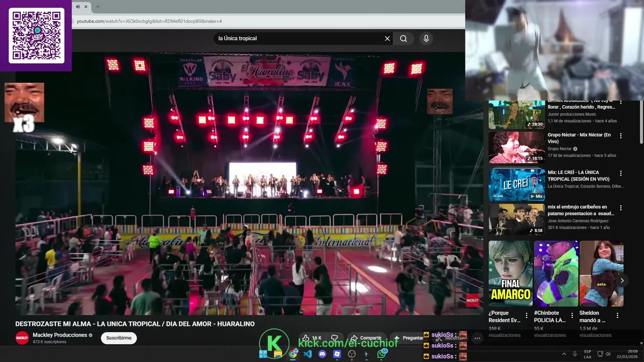The image size is (644, 362).
Task: Open the Windows Start menu
Action: click(x=263, y=354)
